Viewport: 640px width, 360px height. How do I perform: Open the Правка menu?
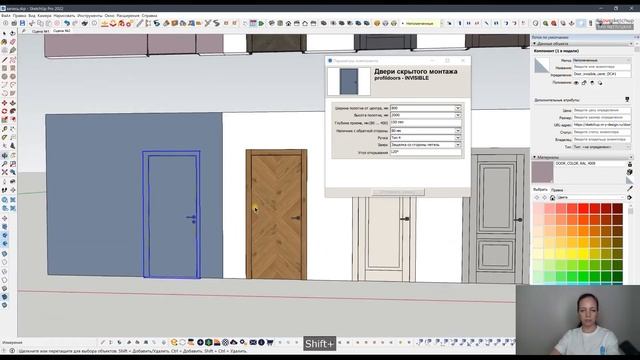[19, 16]
